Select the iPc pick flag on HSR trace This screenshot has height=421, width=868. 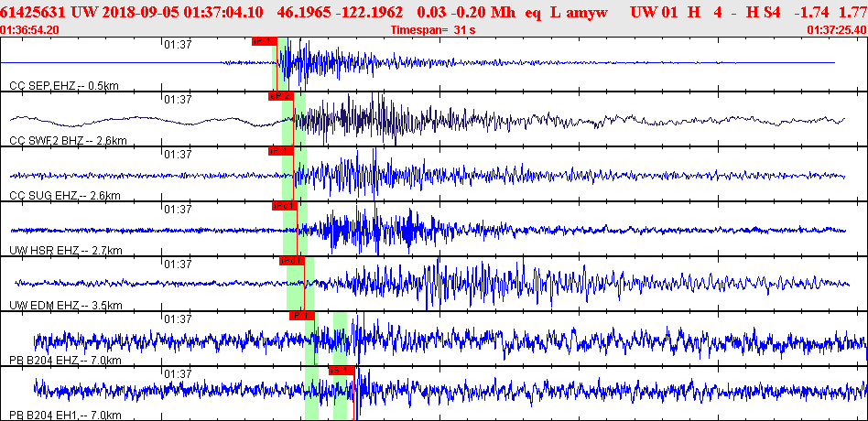click(x=285, y=206)
